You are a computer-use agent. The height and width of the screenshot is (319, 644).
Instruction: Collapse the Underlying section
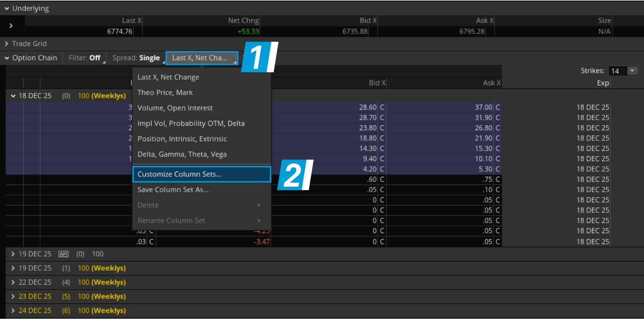click(6, 8)
